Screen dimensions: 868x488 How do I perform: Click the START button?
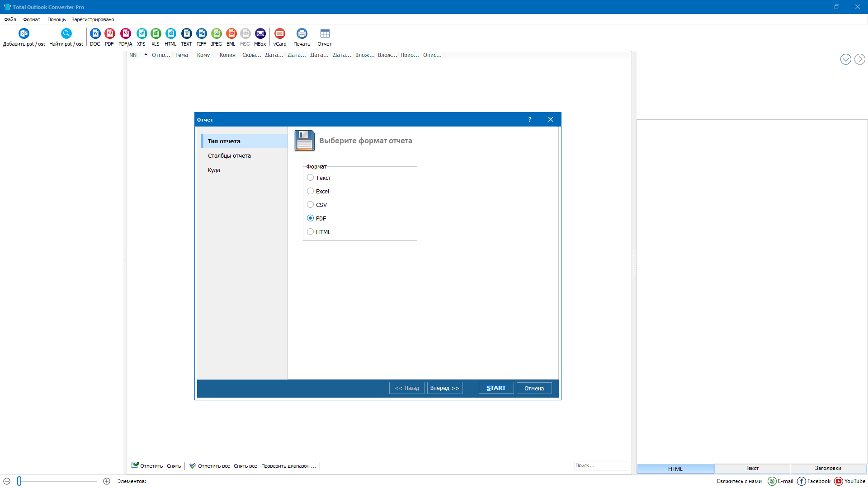(496, 388)
